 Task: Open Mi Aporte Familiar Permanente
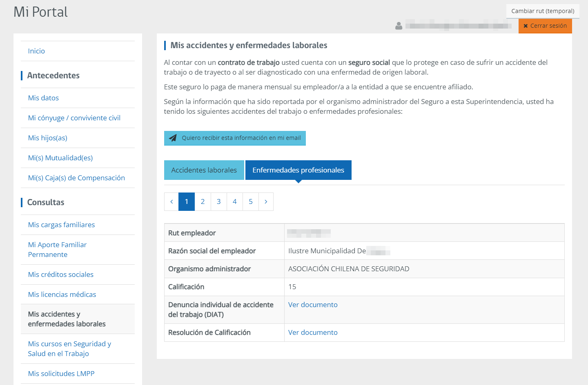pyautogui.click(x=57, y=250)
